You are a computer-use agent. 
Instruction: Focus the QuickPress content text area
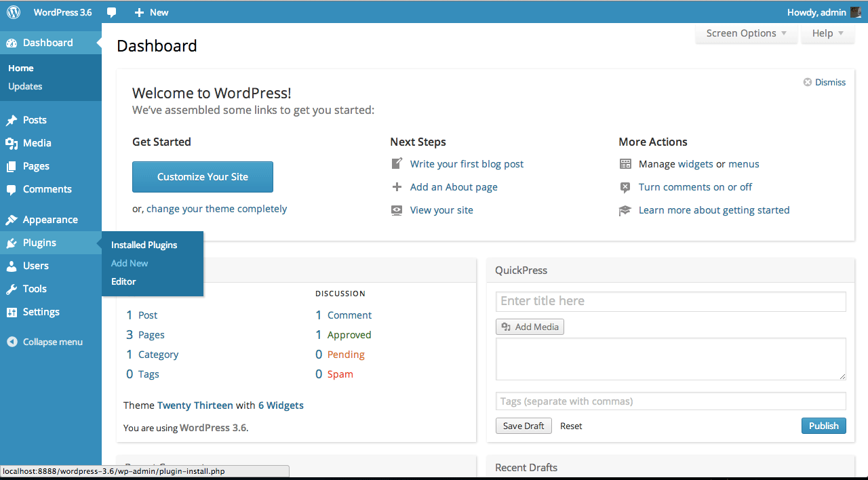coord(671,359)
